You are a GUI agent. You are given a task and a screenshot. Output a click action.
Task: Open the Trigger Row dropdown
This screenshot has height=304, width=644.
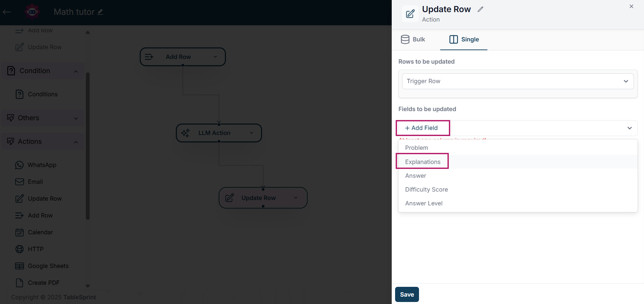[518, 81]
